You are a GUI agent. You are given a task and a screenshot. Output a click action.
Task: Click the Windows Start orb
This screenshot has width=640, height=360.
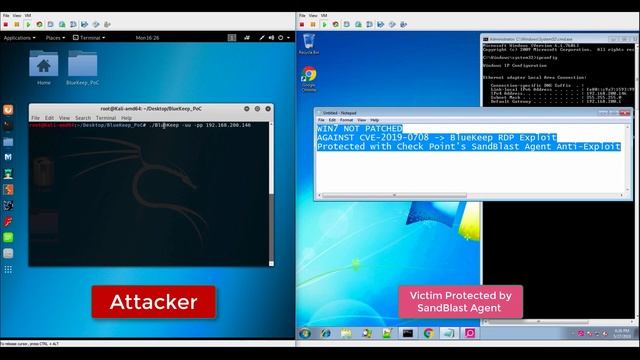(305, 333)
